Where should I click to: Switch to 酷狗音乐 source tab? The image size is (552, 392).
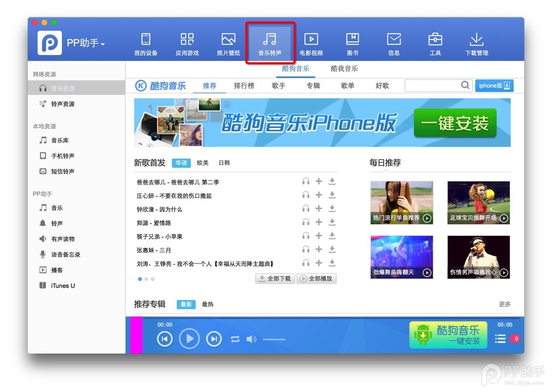pos(295,69)
